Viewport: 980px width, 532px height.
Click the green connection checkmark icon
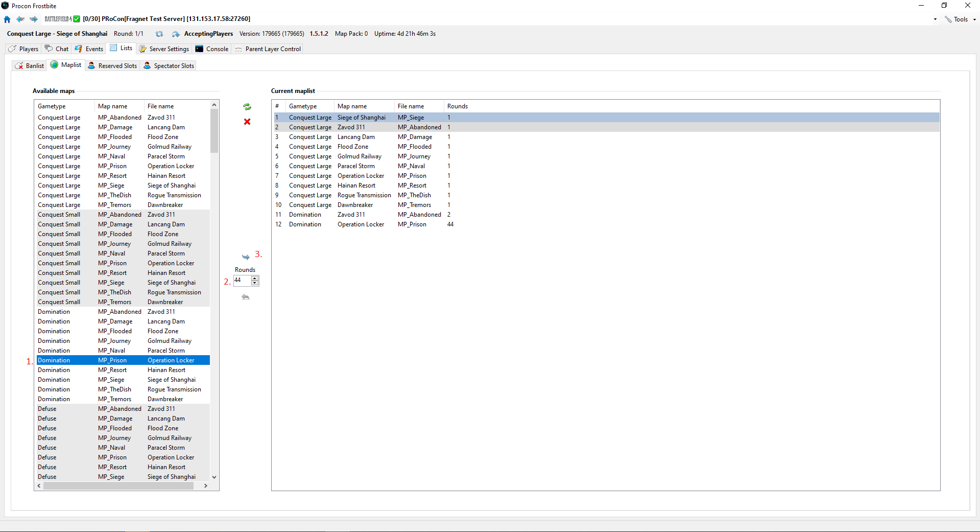77,19
